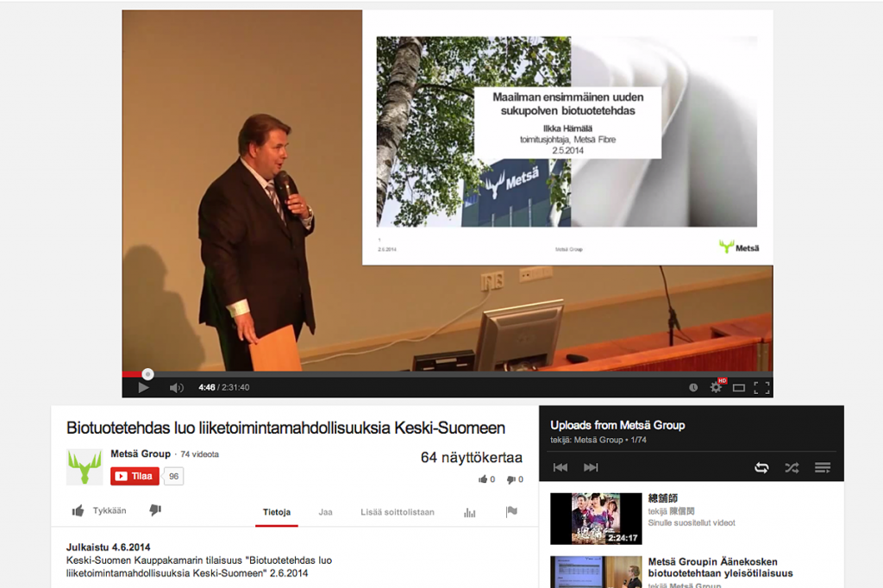Open Metsä Groupin Äänekosken biotuotetehtaan yleisötilaisuus video
883x588 pixels.
click(x=720, y=567)
